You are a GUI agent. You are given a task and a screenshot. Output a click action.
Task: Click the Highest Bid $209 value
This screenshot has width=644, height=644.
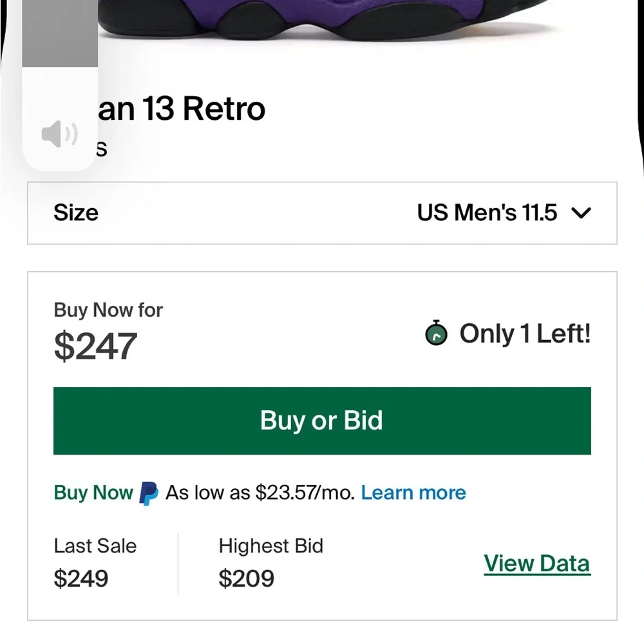(x=248, y=578)
